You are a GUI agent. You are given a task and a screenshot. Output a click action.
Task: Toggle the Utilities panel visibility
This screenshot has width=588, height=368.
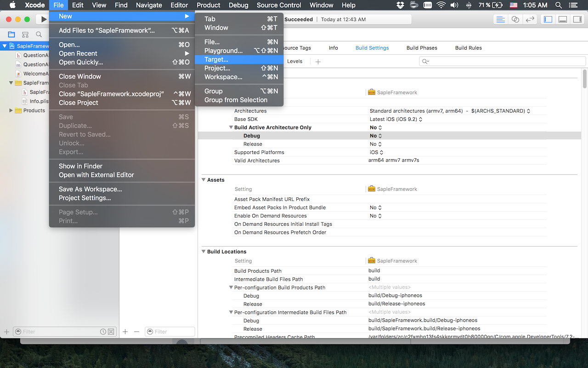pos(577,19)
